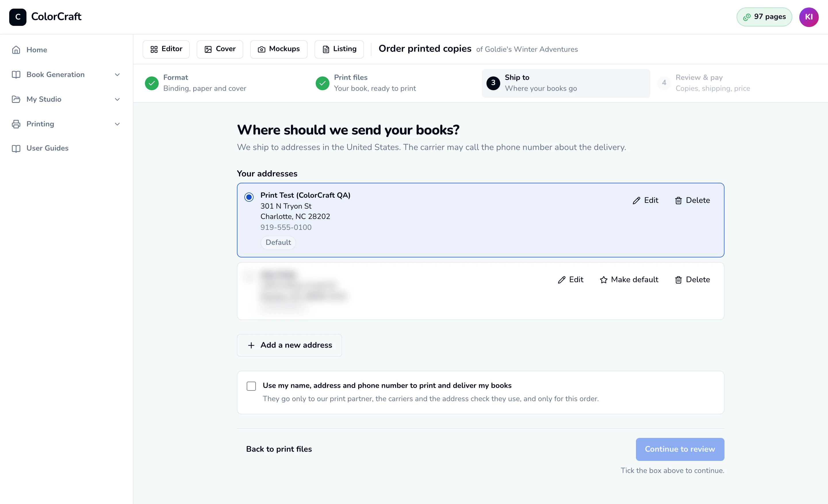Click the plus icon on Add a new address
This screenshot has width=828, height=504.
click(251, 345)
